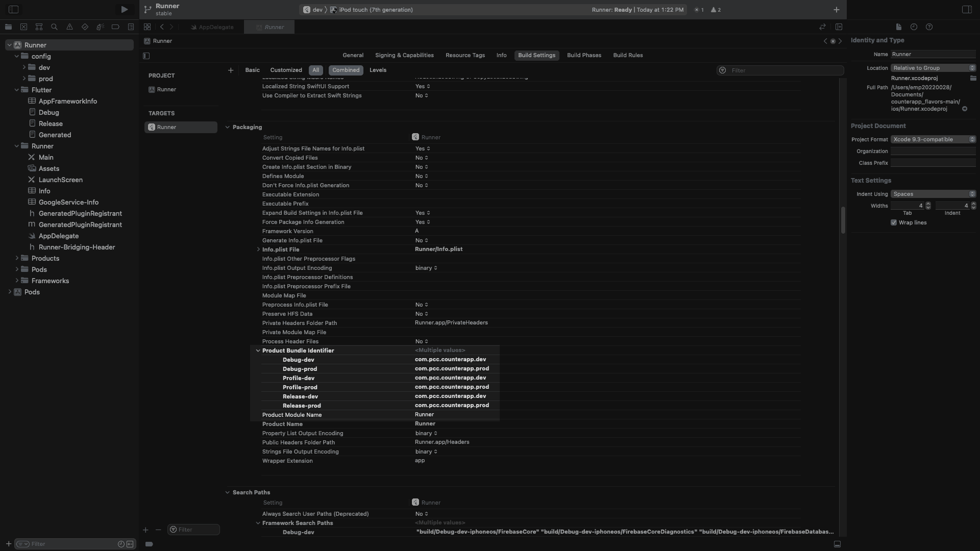Open the Build Rules tab
Image resolution: width=980 pixels, height=551 pixels.
point(628,55)
